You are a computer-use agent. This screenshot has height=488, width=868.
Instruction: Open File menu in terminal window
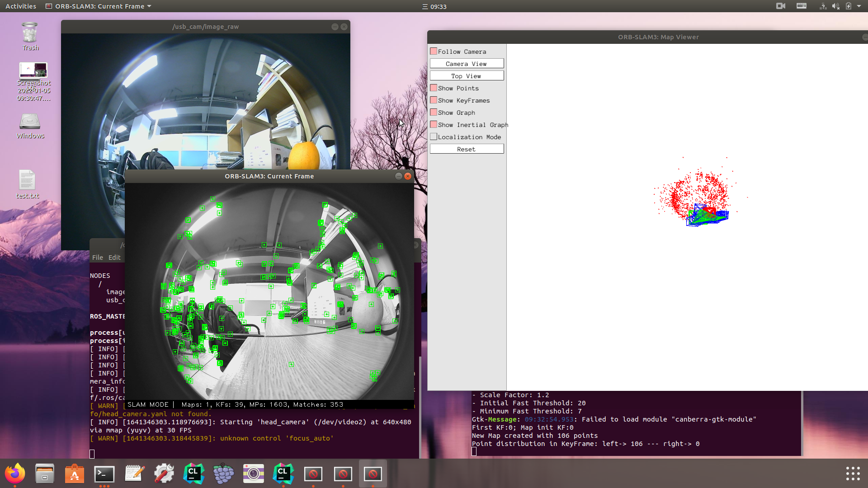(97, 257)
